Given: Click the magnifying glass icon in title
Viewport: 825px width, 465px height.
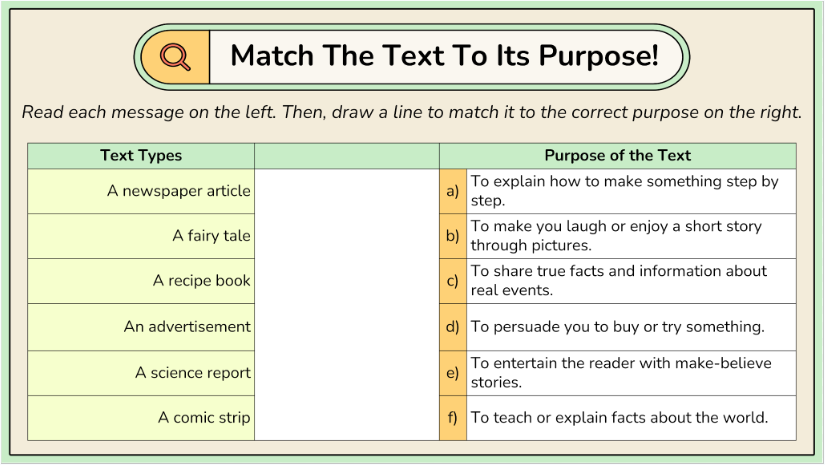Looking at the screenshot, I should pos(176,56).
